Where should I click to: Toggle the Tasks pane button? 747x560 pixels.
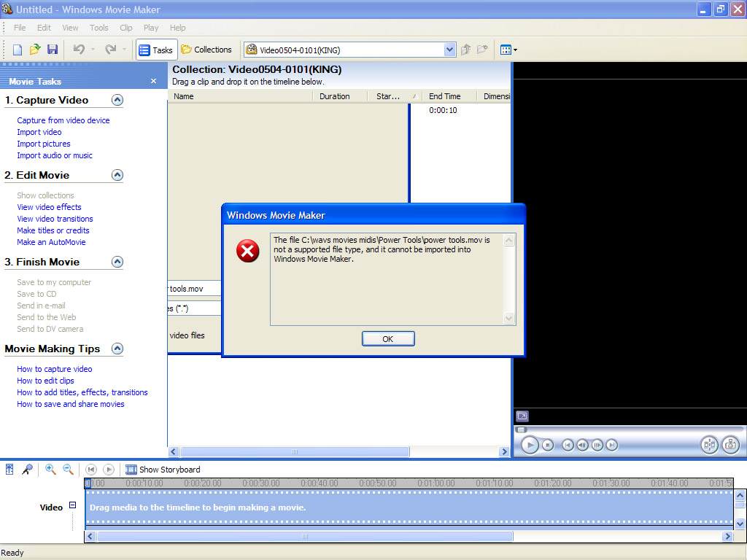click(156, 50)
